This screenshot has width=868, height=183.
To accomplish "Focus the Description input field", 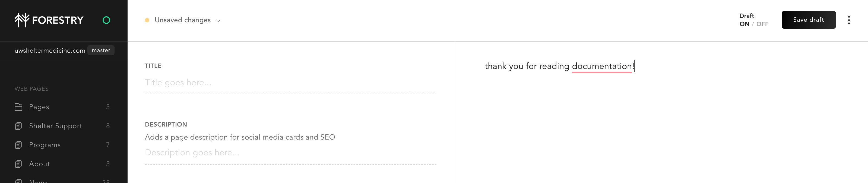I will click(290, 153).
